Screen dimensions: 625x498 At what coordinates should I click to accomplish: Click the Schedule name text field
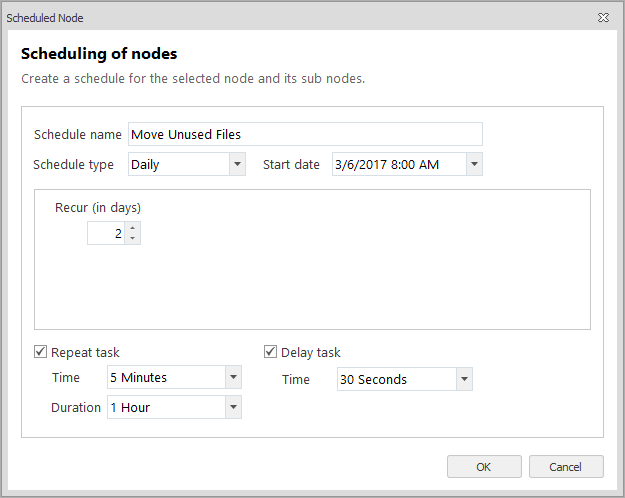point(304,134)
